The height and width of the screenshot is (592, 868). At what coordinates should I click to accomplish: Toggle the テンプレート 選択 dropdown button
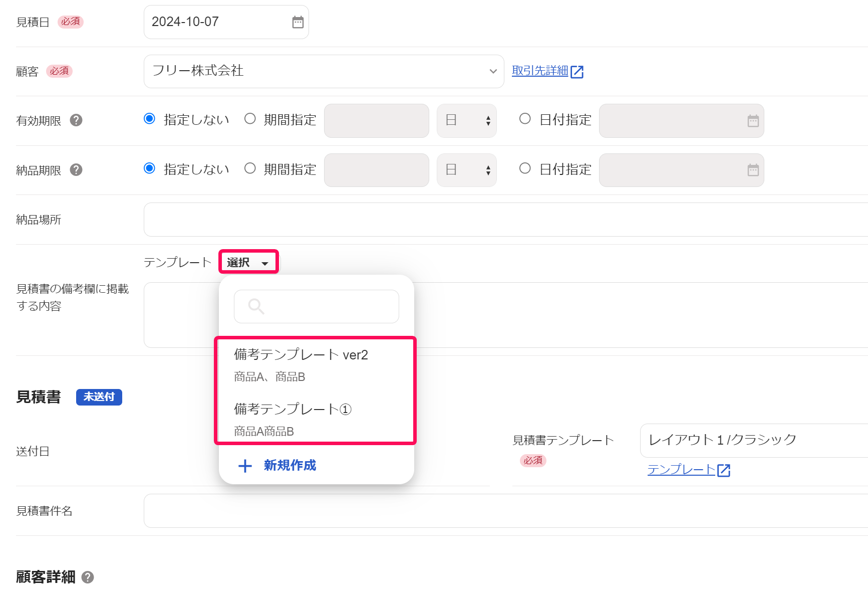248,262
